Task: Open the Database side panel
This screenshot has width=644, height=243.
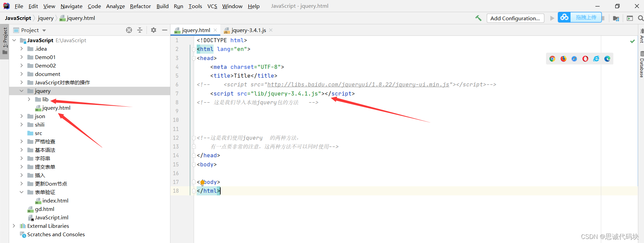Action: (642, 64)
